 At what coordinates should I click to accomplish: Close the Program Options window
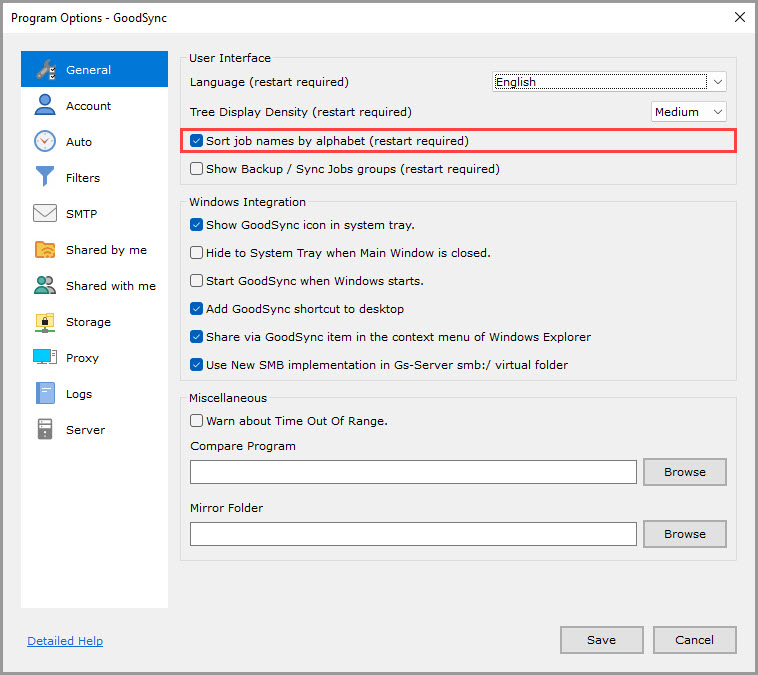(740, 17)
